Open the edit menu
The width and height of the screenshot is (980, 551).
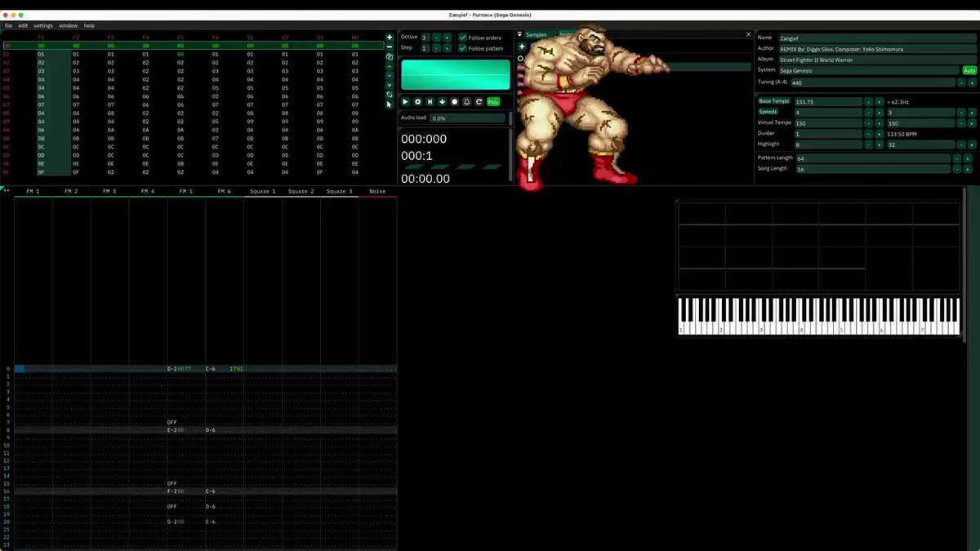click(23, 25)
